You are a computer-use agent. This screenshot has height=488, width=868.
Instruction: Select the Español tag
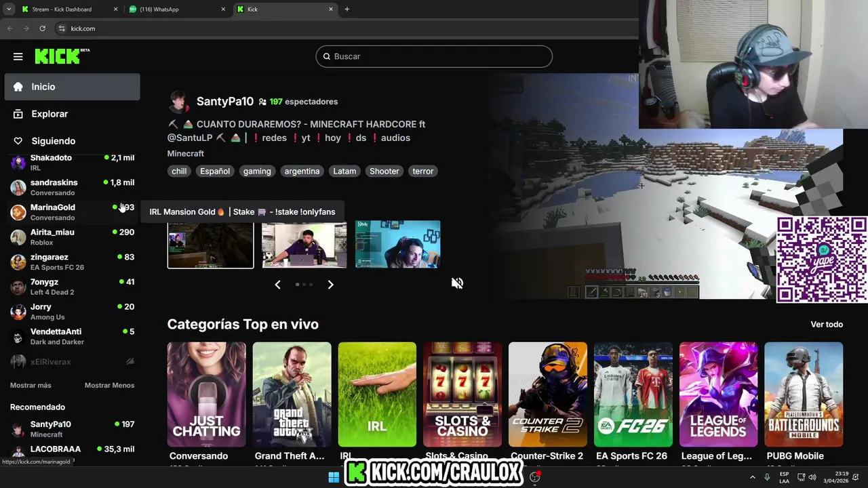pos(215,171)
